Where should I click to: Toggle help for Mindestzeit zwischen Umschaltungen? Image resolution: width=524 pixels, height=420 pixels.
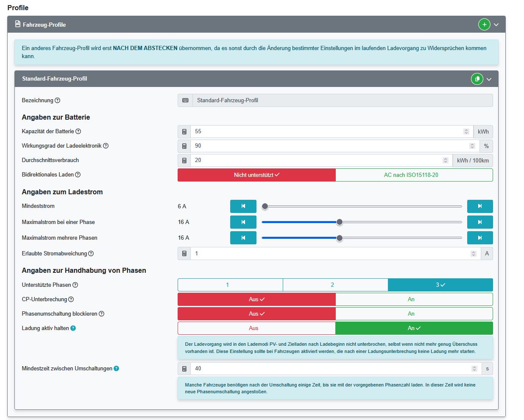tap(116, 369)
